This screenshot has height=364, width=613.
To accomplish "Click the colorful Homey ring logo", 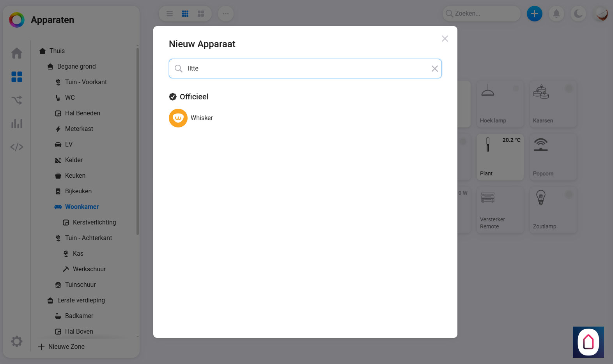I will point(17,20).
